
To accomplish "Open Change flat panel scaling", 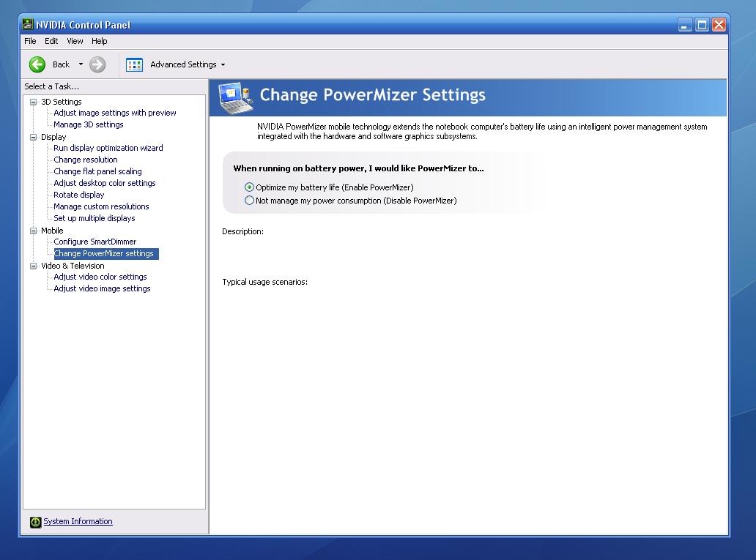I will pos(97,171).
